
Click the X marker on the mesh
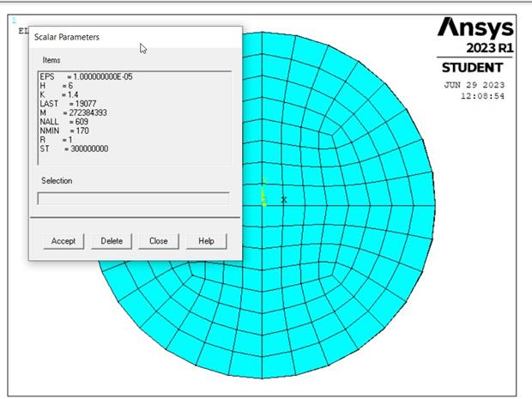coord(284,200)
